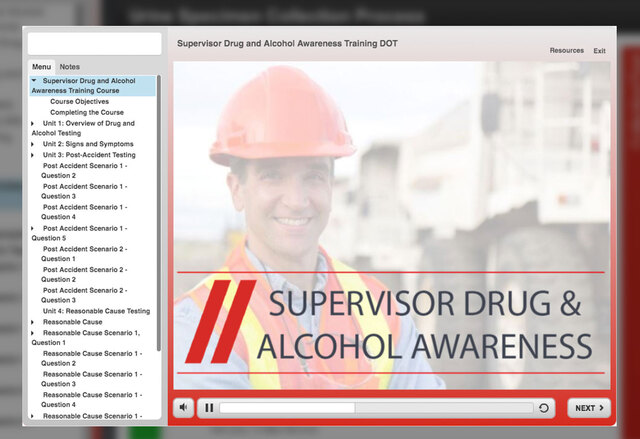Open Post Accident Scenario 1 - Question 2
Viewport: 640px width, 439px height.
pyautogui.click(x=84, y=171)
